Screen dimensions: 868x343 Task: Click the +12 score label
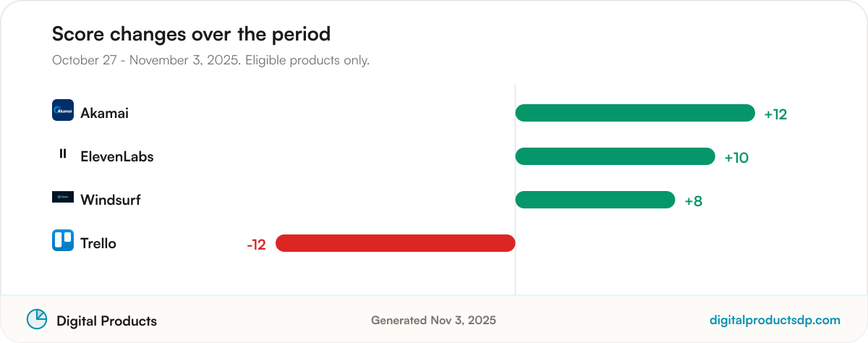click(775, 114)
